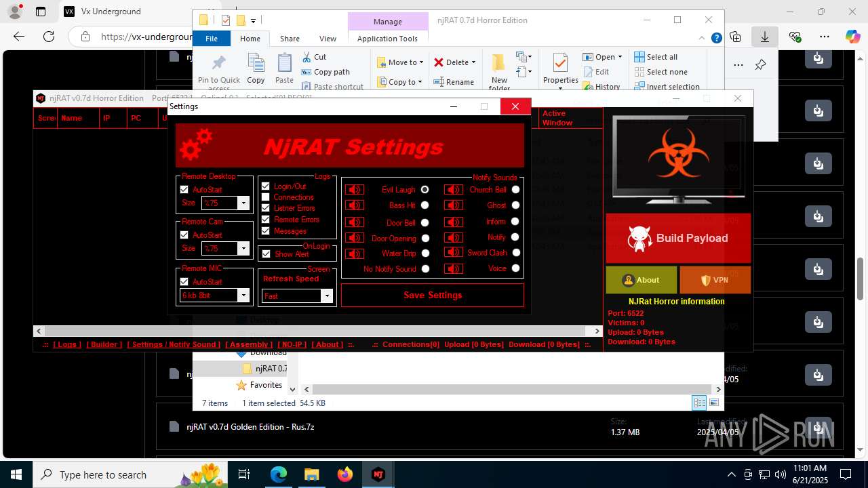Open Remote Desktop Size dropdown
Image resolution: width=868 pixels, height=488 pixels.
[x=243, y=203]
